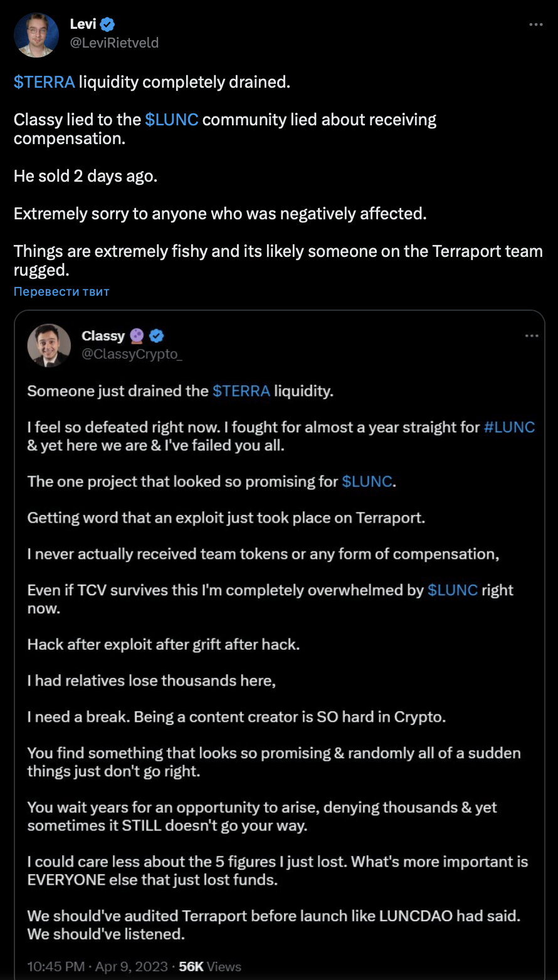This screenshot has height=980, width=558.
Task: Open the $LUNC cashtag in Levi's tweet
Action: pos(171,120)
